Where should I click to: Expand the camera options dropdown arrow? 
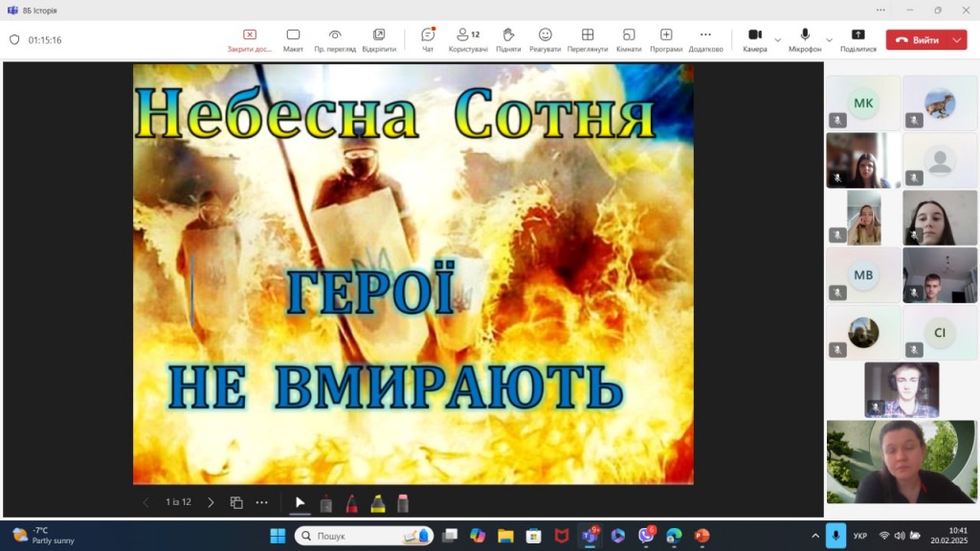coord(778,40)
